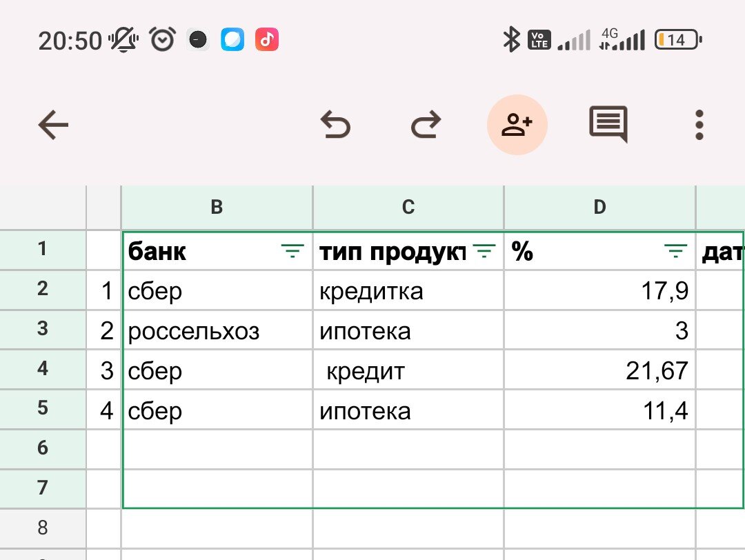Select row 2 header

(x=43, y=290)
